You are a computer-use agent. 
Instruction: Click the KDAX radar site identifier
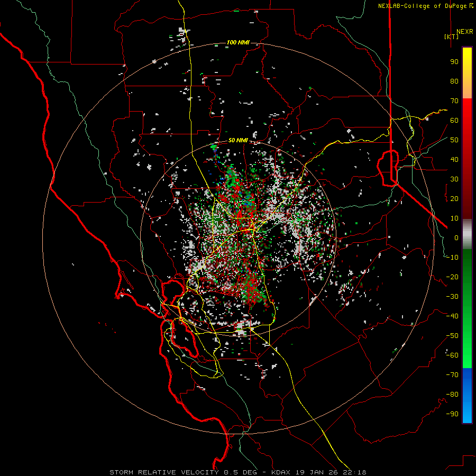[x=281, y=472]
